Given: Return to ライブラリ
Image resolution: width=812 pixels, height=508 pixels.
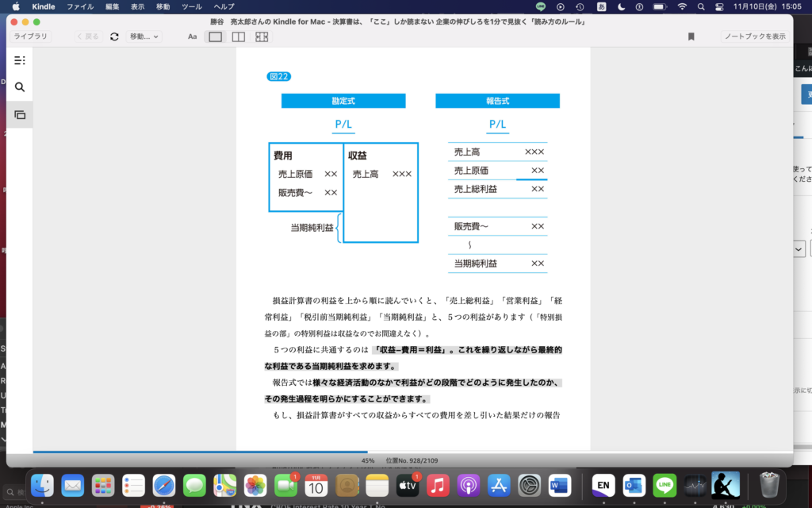Looking at the screenshot, I should [x=30, y=37].
